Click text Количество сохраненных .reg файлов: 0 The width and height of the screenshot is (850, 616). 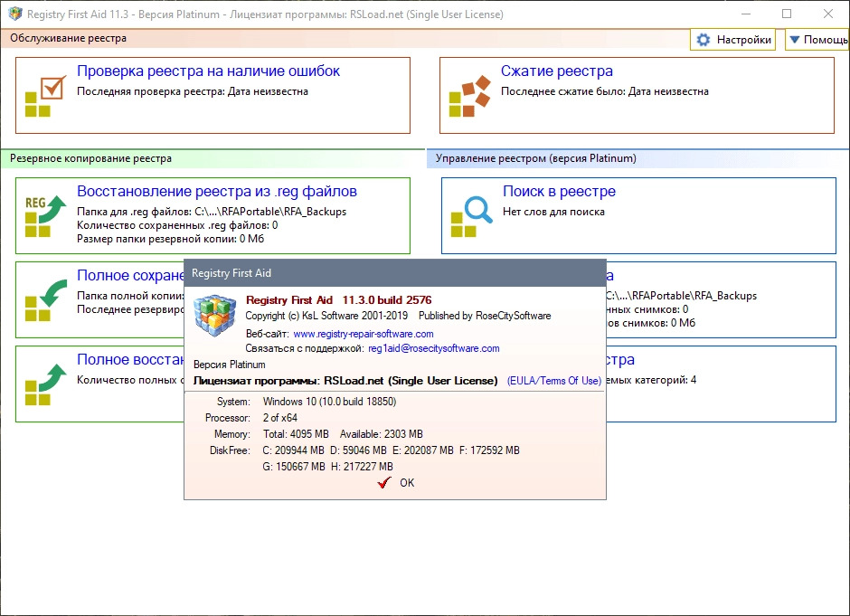177,225
